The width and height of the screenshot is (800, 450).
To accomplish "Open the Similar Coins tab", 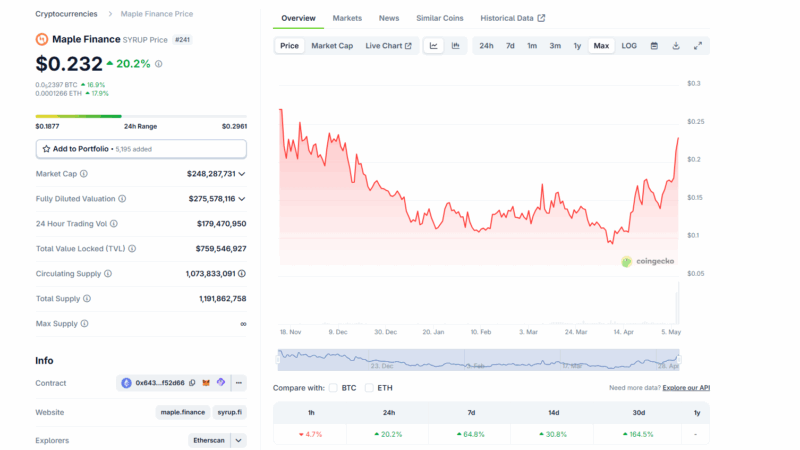I will coord(440,18).
